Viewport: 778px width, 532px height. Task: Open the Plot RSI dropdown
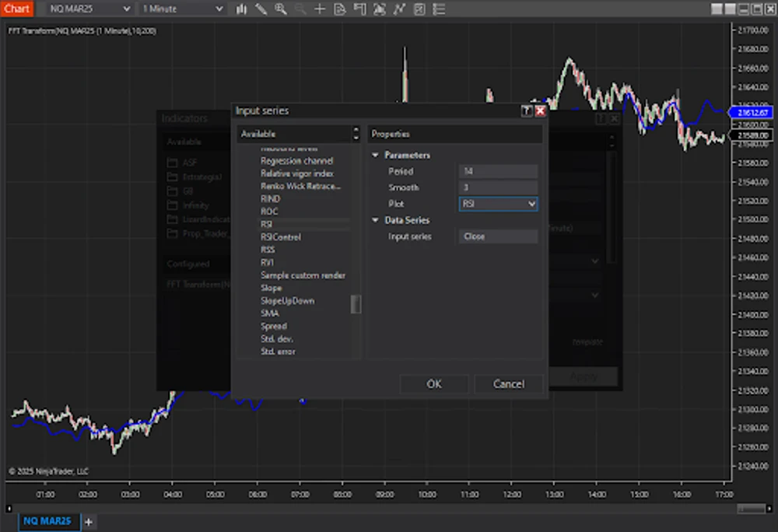pos(498,204)
